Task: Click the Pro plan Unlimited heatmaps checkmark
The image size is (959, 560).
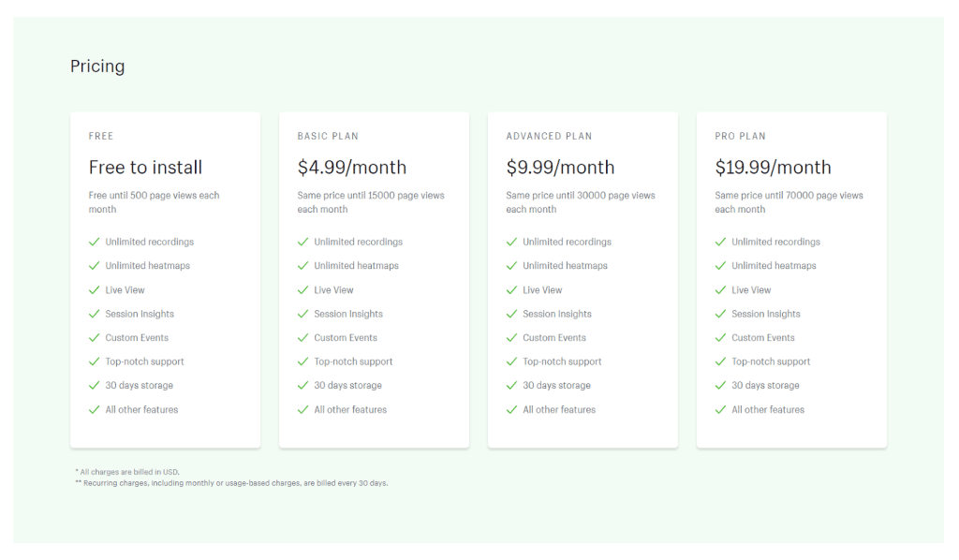Action: 720,266
